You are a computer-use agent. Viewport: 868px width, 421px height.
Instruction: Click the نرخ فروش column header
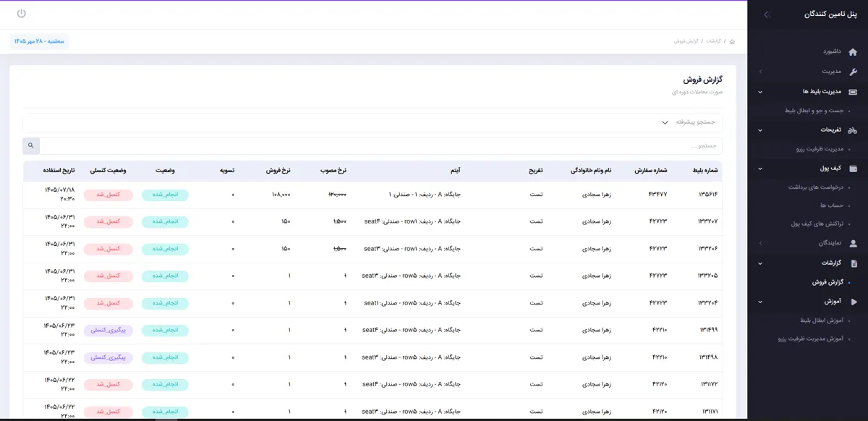pos(280,171)
